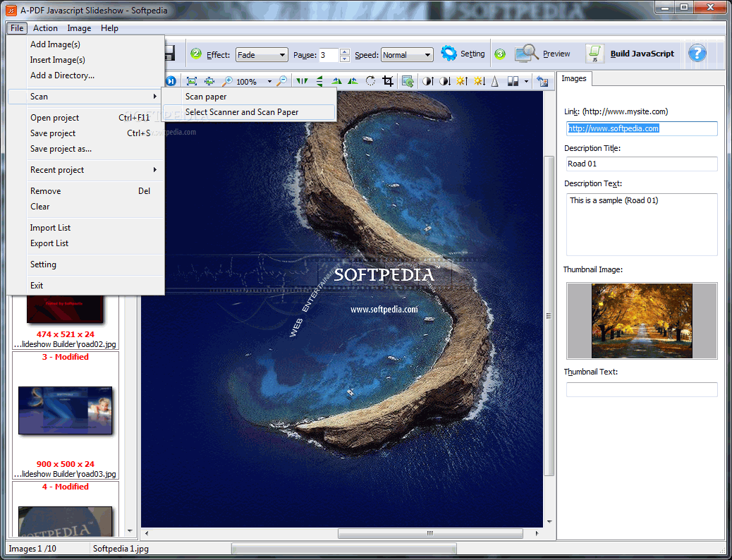Flip image vertically with green arrows icon
Viewport: 732px width, 560px height.
pos(319,81)
